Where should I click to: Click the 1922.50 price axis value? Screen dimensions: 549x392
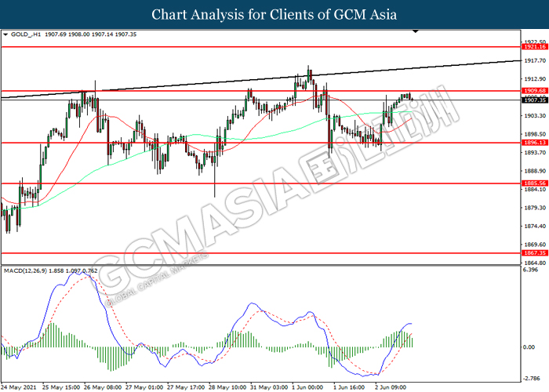(x=535, y=42)
